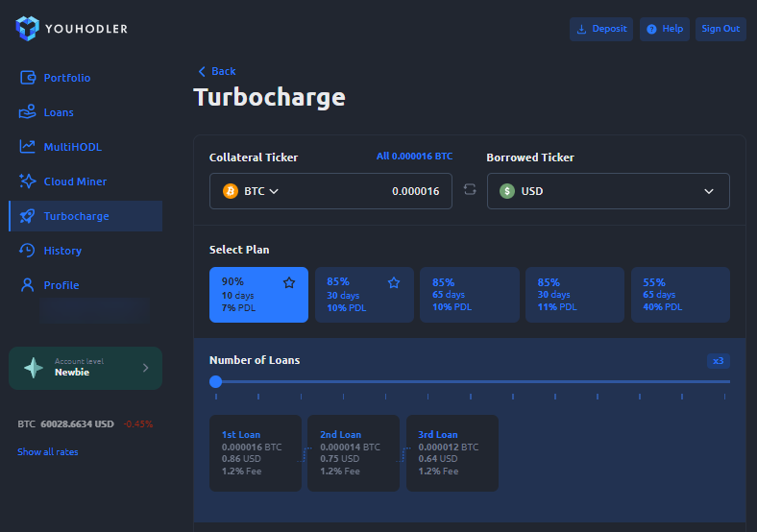Click Show all rates link
Image resolution: width=757 pixels, height=532 pixels.
click(48, 452)
